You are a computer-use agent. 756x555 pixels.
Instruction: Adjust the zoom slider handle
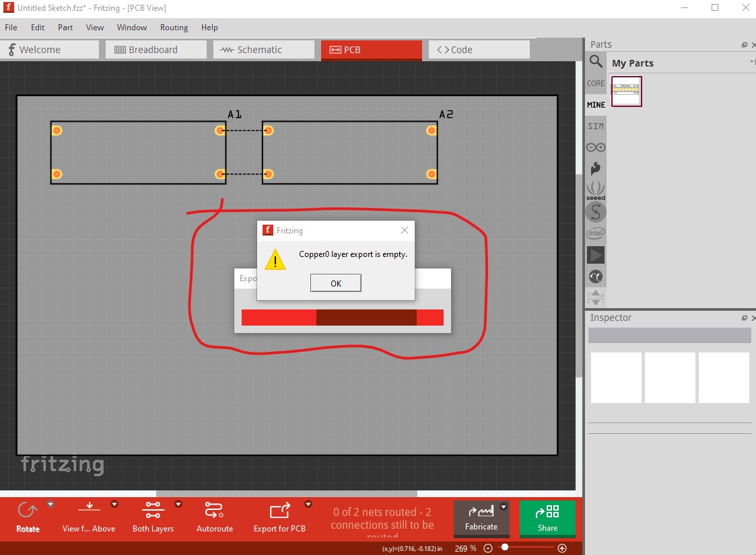[x=505, y=548]
